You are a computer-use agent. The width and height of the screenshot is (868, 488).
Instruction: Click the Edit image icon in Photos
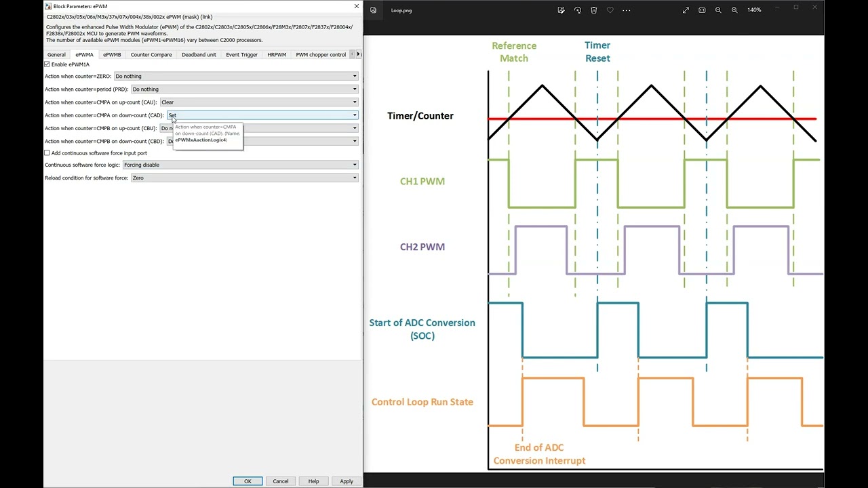pyautogui.click(x=561, y=10)
